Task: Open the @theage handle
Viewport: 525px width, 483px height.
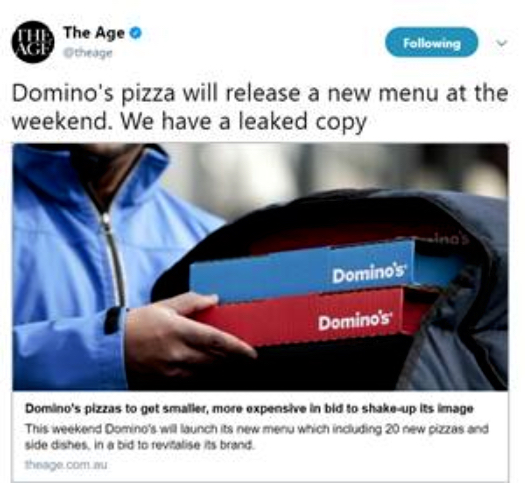Action: [88, 53]
